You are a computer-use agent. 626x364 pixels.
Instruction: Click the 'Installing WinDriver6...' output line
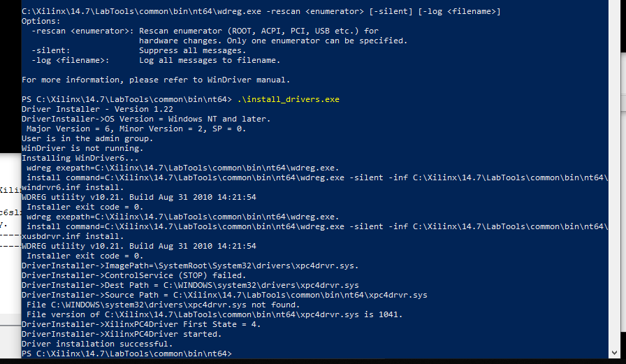click(80, 158)
